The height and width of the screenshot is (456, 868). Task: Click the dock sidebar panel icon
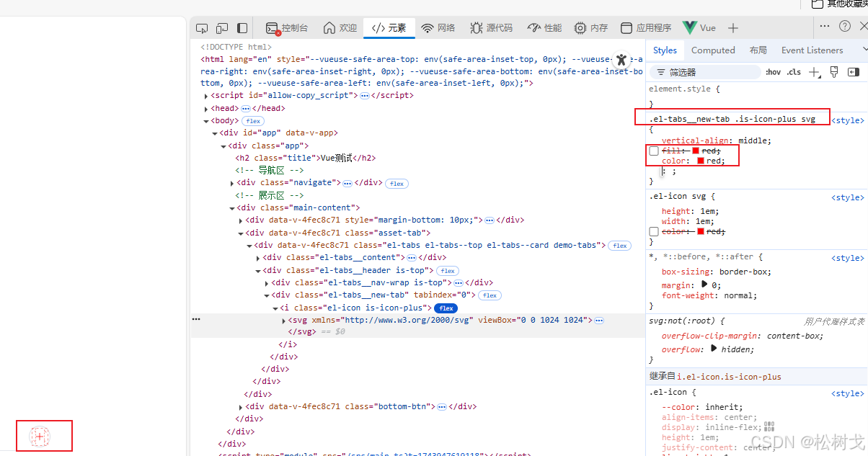tap(242, 28)
